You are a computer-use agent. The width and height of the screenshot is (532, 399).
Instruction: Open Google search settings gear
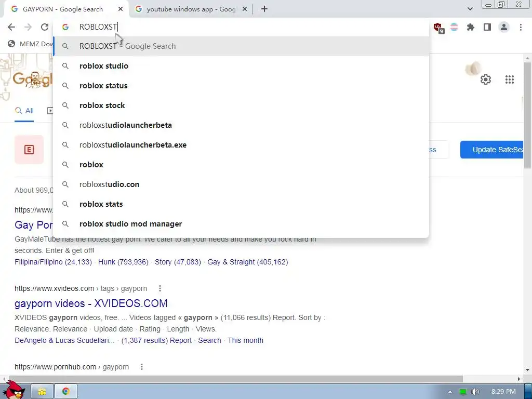tap(486, 79)
